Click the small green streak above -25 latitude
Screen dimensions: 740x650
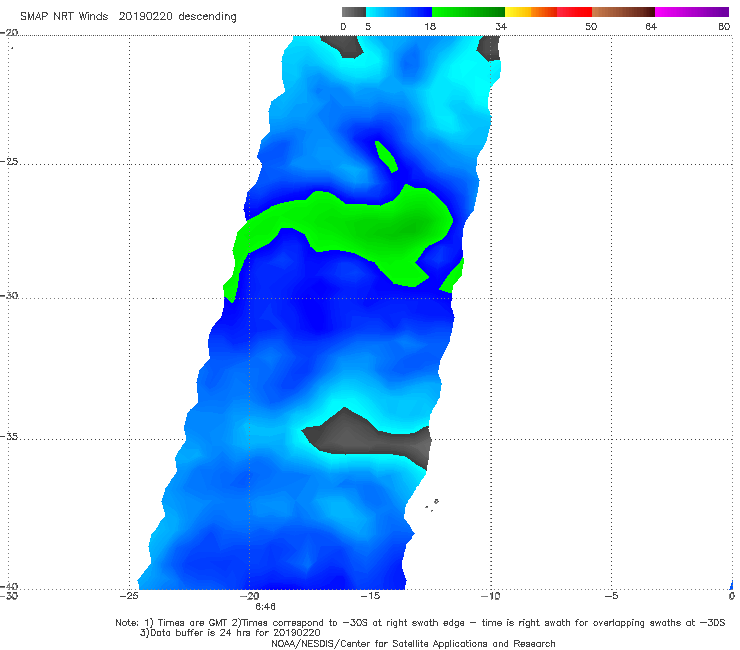[386, 157]
